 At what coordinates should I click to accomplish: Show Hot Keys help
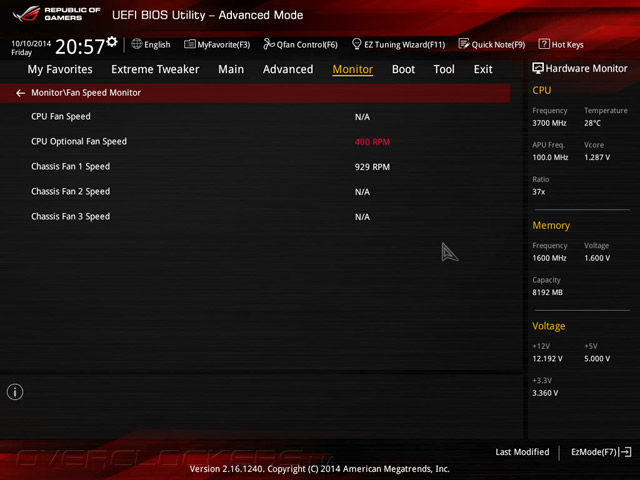[x=561, y=44]
